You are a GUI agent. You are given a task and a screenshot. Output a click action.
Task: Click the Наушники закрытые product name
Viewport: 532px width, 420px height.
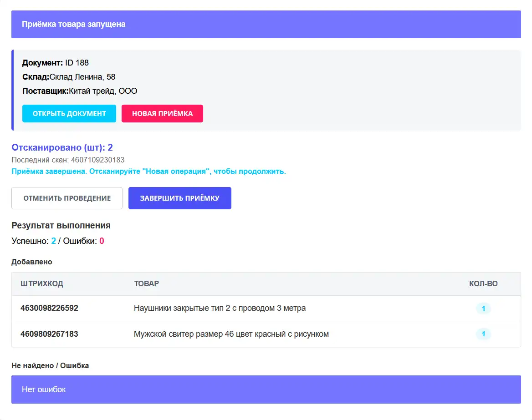(220, 308)
